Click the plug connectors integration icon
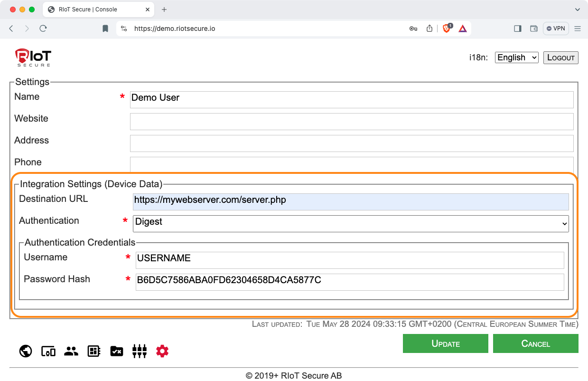The width and height of the screenshot is (588, 381). click(x=140, y=351)
